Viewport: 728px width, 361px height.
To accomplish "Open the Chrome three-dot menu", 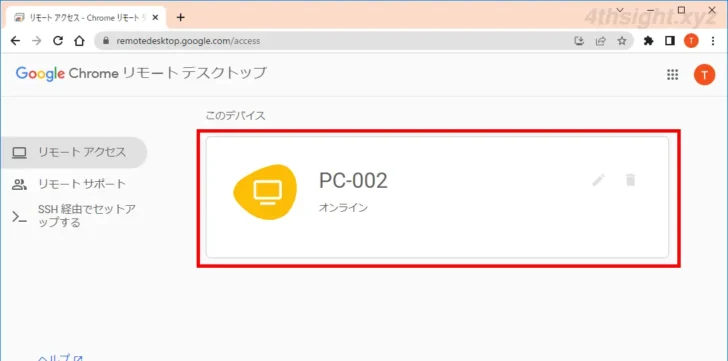I will coord(713,41).
